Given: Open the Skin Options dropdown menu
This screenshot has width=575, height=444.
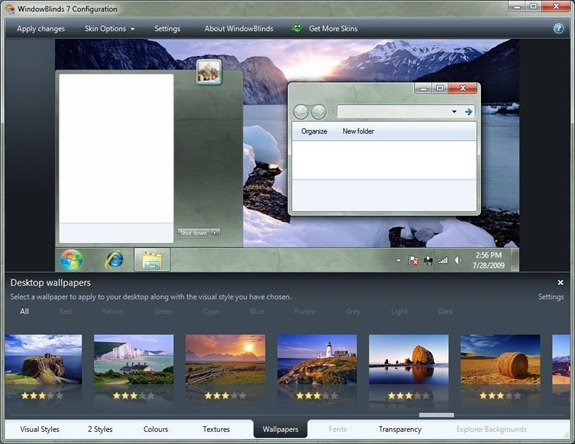Looking at the screenshot, I should 109,29.
